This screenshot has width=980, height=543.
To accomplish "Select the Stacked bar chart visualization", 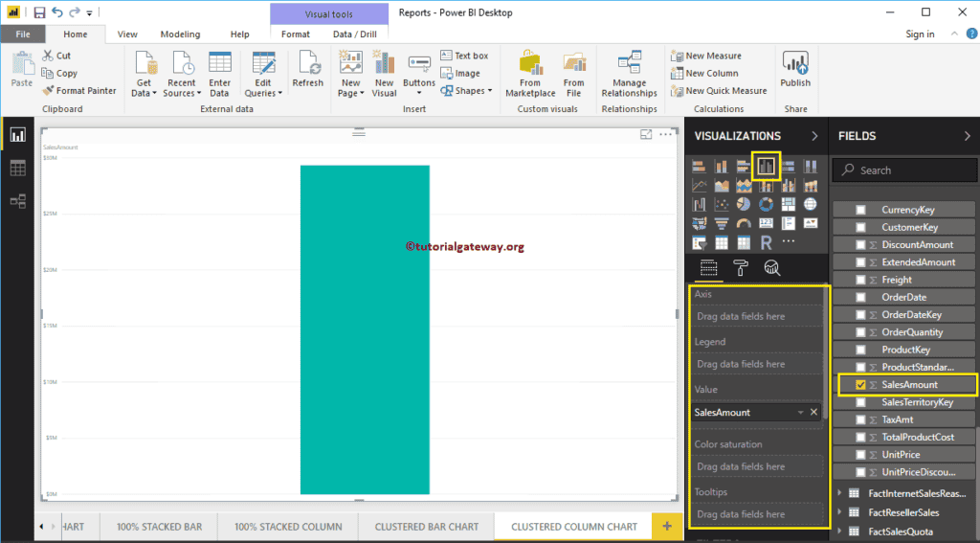I will tap(699, 167).
